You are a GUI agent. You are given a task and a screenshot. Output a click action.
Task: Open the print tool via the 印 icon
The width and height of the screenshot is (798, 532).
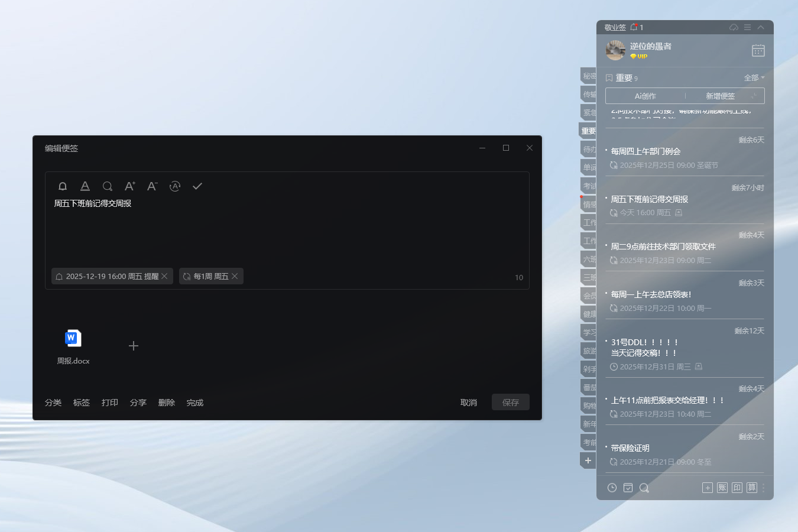point(737,488)
